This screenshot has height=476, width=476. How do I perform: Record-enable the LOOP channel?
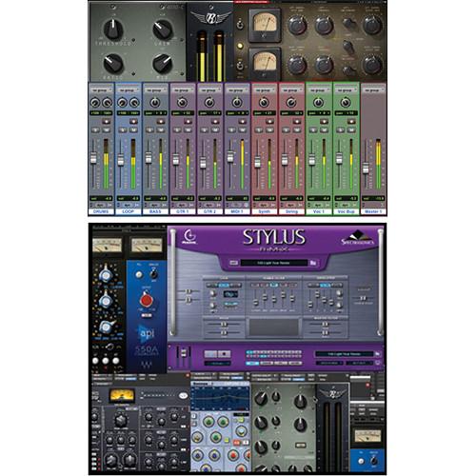[x=133, y=121]
